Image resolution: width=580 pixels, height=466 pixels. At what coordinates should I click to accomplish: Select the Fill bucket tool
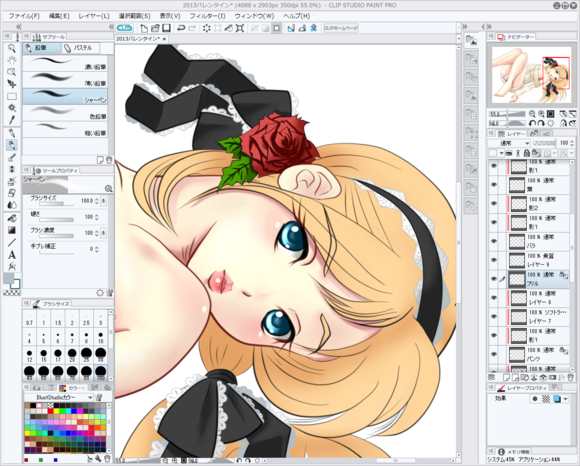coord(12,218)
